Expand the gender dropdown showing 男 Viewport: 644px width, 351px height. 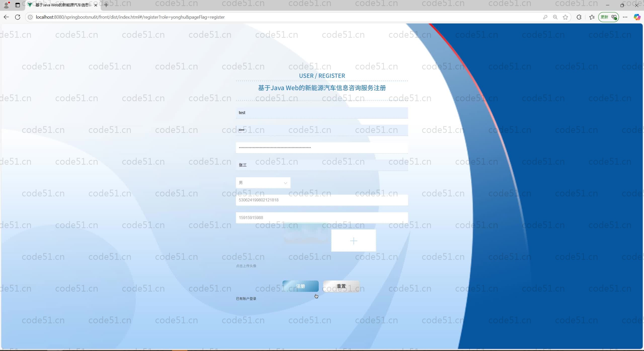263,183
